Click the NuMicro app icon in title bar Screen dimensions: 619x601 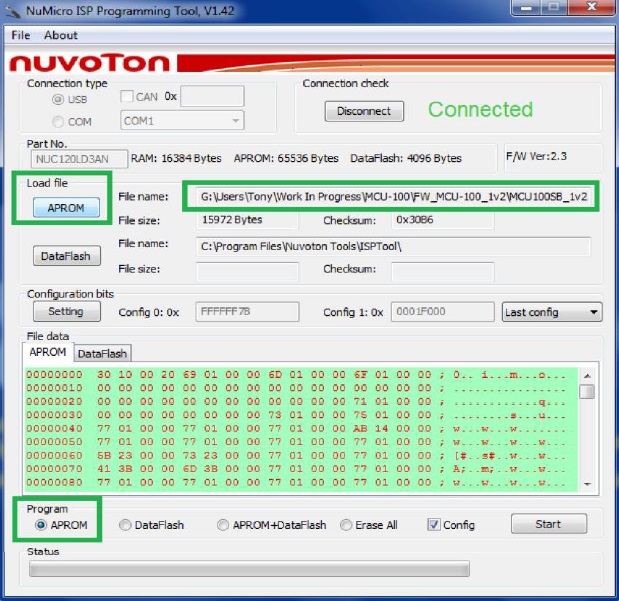coord(13,11)
